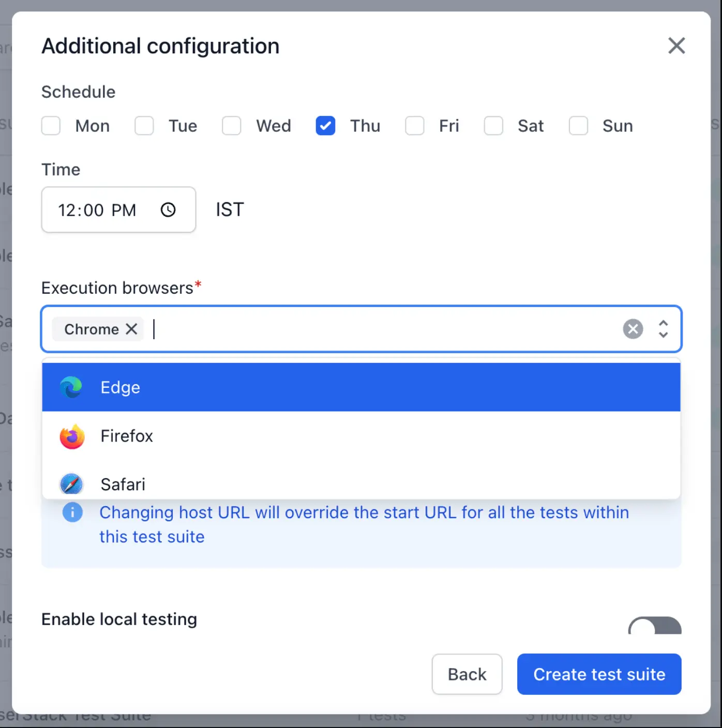Click the 12:00 PM time input field

[118, 210]
